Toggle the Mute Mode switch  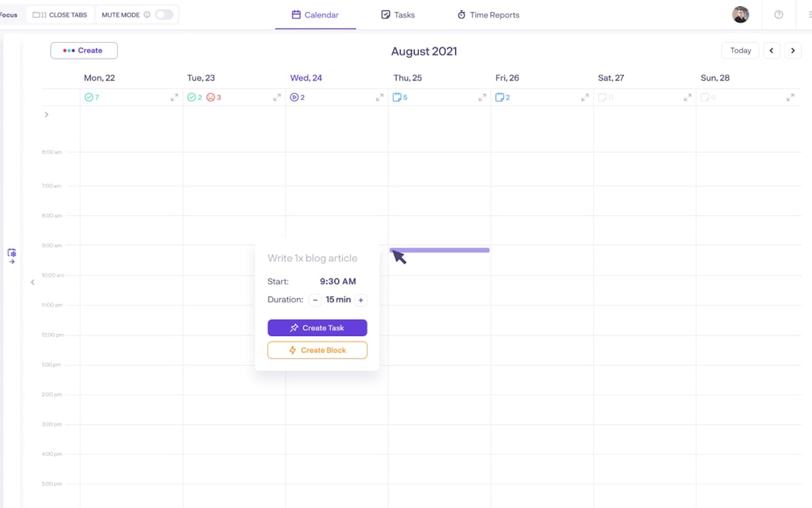point(164,15)
